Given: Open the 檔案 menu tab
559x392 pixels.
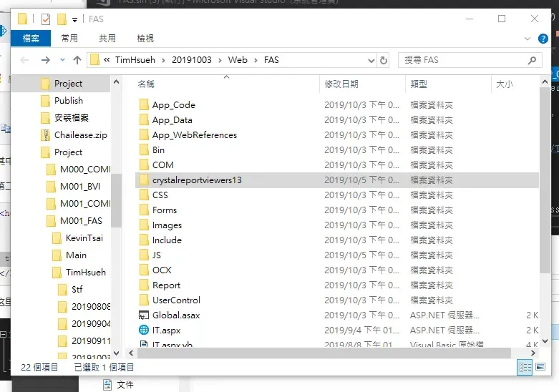Looking at the screenshot, I should [31, 38].
